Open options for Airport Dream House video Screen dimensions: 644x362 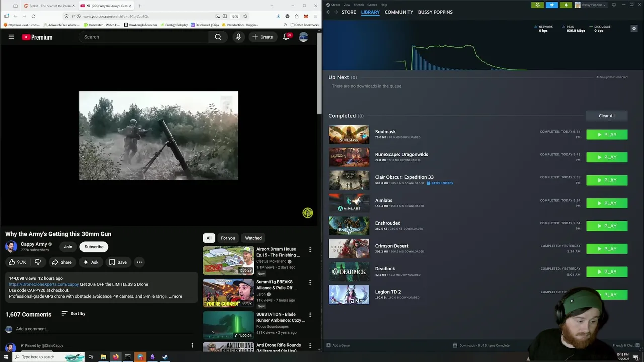(310, 250)
